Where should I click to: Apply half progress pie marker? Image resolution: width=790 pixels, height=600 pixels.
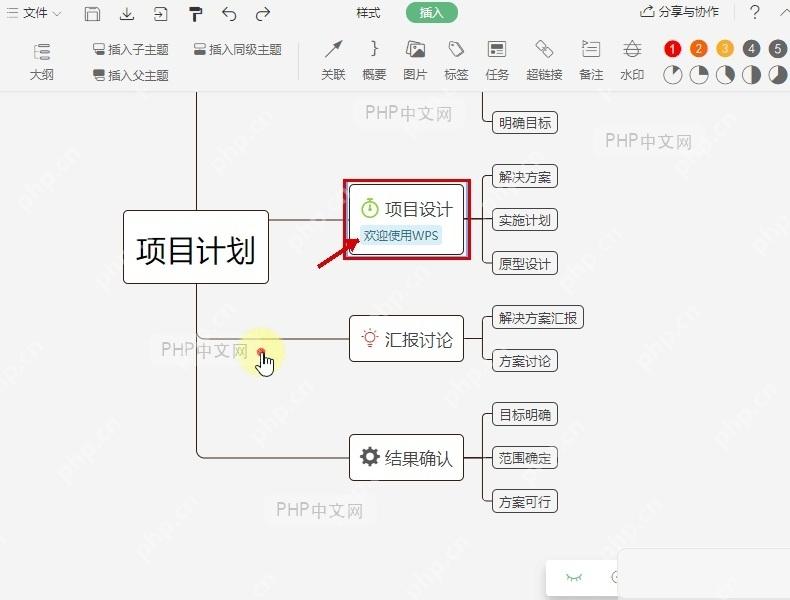[751, 75]
